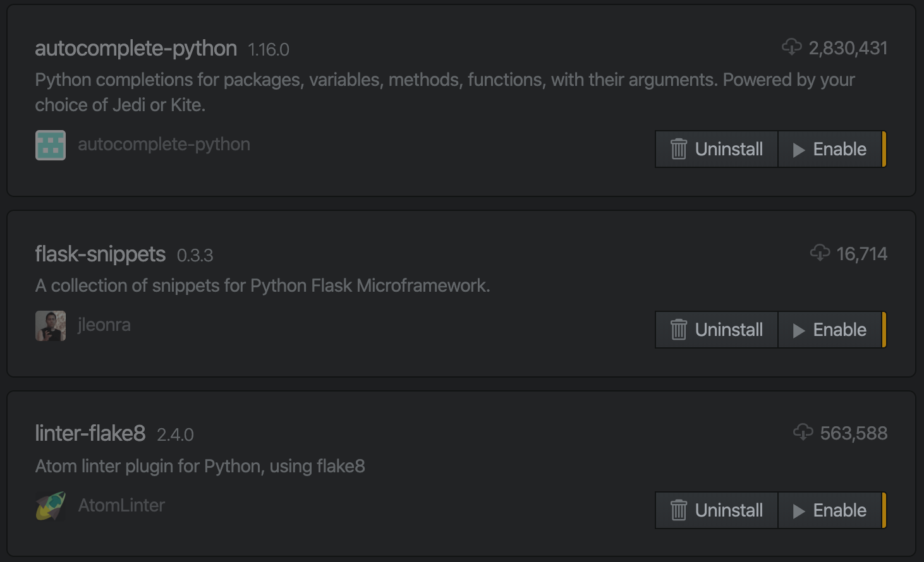Click the 2,830,431 download count
The height and width of the screenshot is (562, 924).
point(848,48)
